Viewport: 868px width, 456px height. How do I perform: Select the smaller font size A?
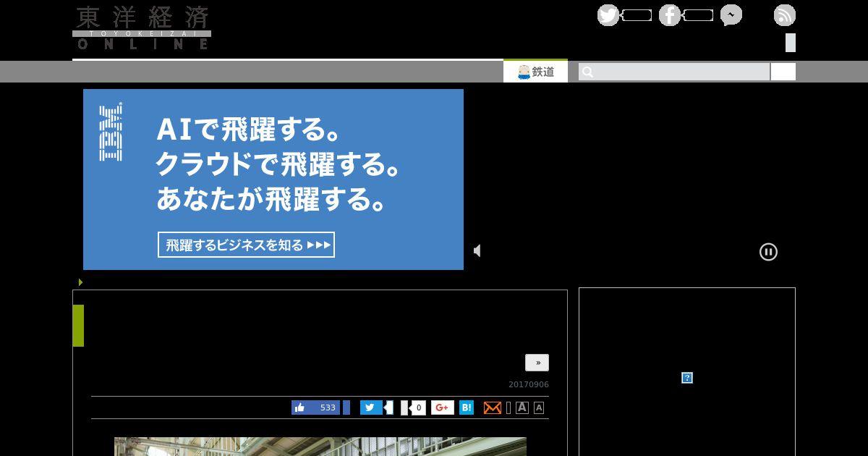[x=539, y=408]
